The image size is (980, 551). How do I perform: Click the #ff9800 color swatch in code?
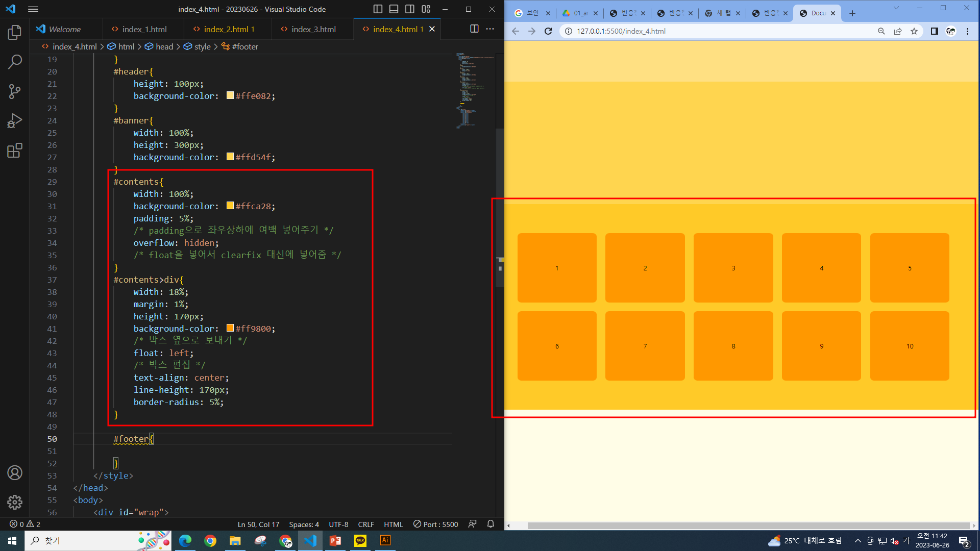pos(230,328)
